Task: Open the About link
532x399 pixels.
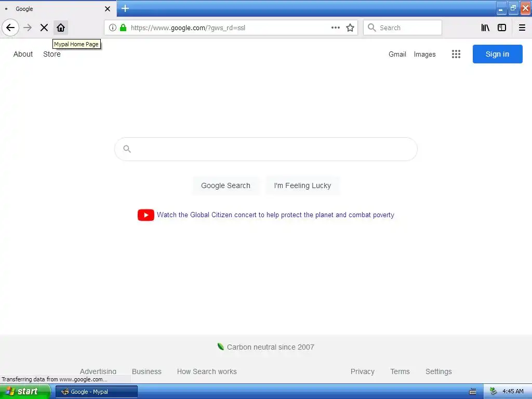Action: (x=23, y=54)
